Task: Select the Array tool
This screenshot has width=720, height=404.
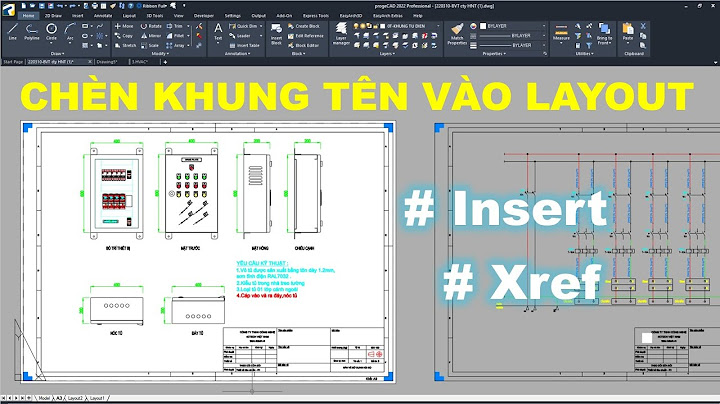Action: point(175,45)
